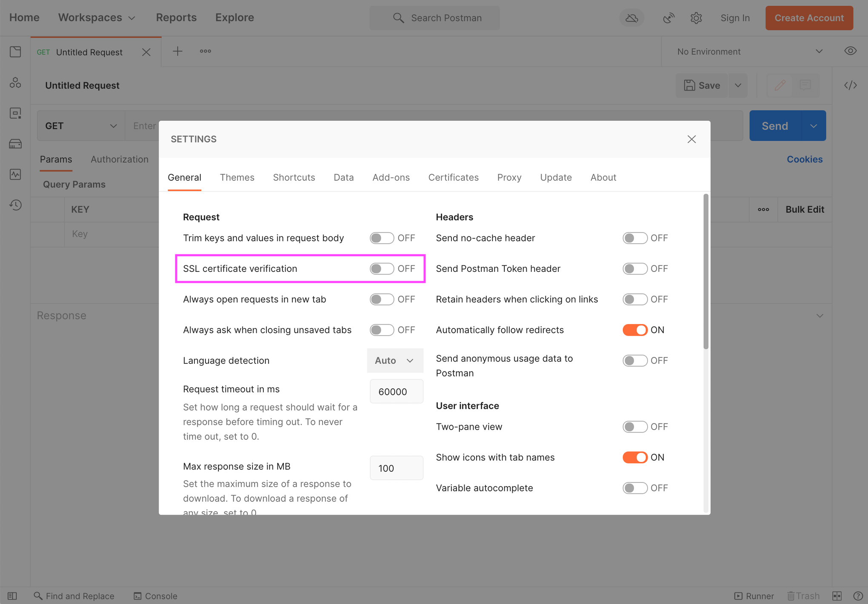Close the Settings dialog
This screenshot has width=868, height=604.
coord(691,139)
